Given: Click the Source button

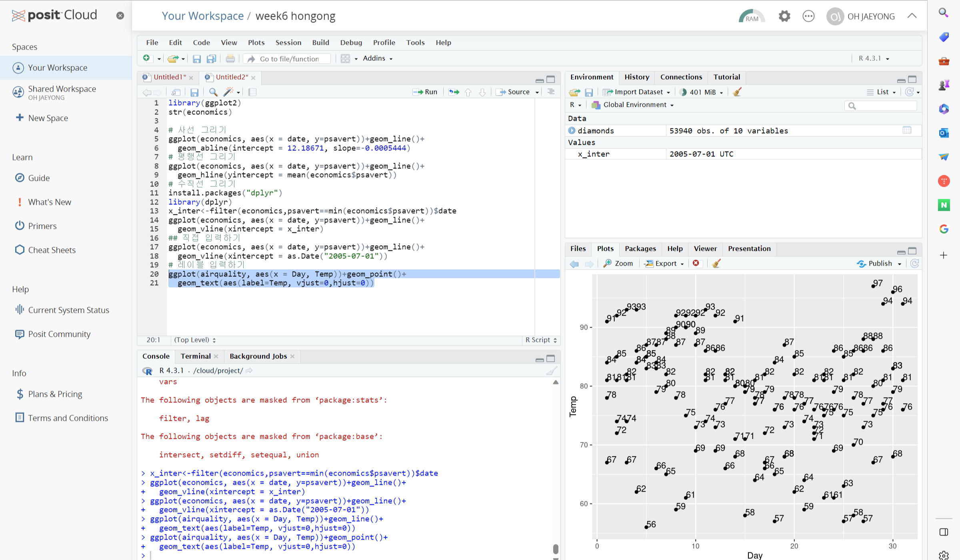Looking at the screenshot, I should point(514,92).
